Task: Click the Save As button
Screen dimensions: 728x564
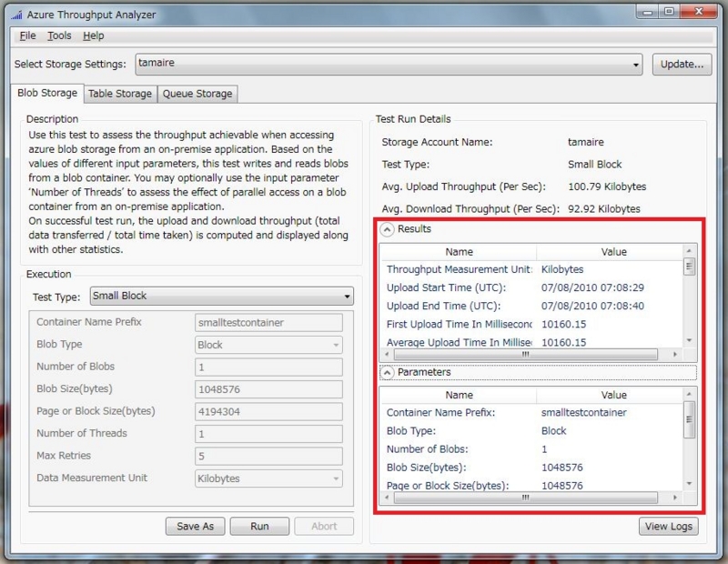Action: (x=195, y=527)
